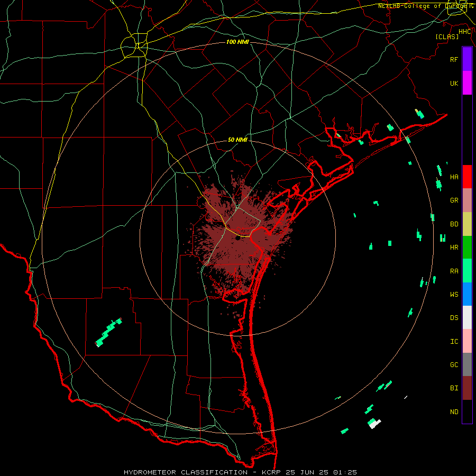Click the GC gray legend swatch
The image size is (476, 476).
pyautogui.click(x=467, y=364)
